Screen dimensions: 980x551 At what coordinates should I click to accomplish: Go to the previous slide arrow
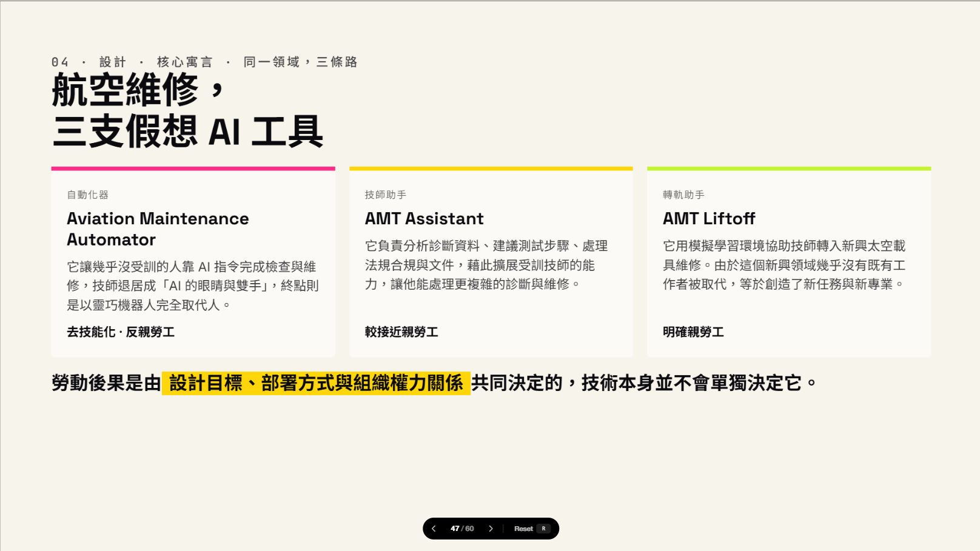point(434,529)
